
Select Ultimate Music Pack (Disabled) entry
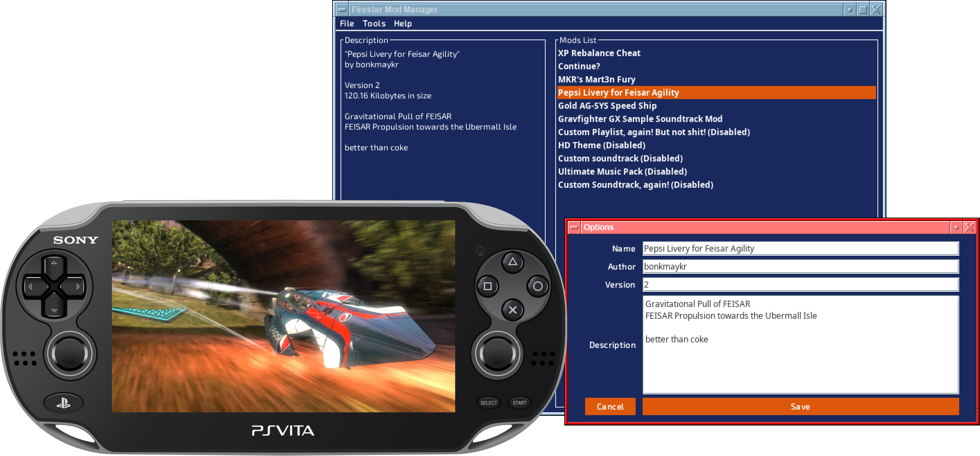[x=622, y=172]
